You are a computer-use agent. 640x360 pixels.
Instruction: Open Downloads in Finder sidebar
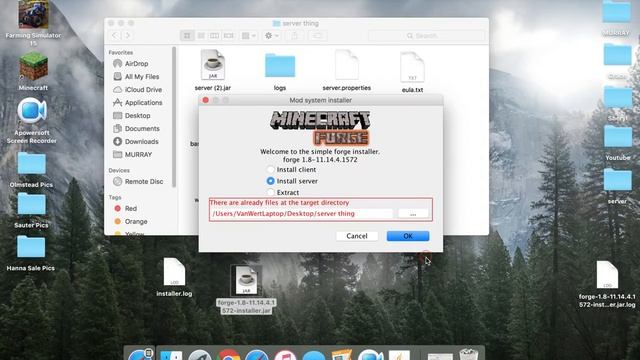coord(141,142)
